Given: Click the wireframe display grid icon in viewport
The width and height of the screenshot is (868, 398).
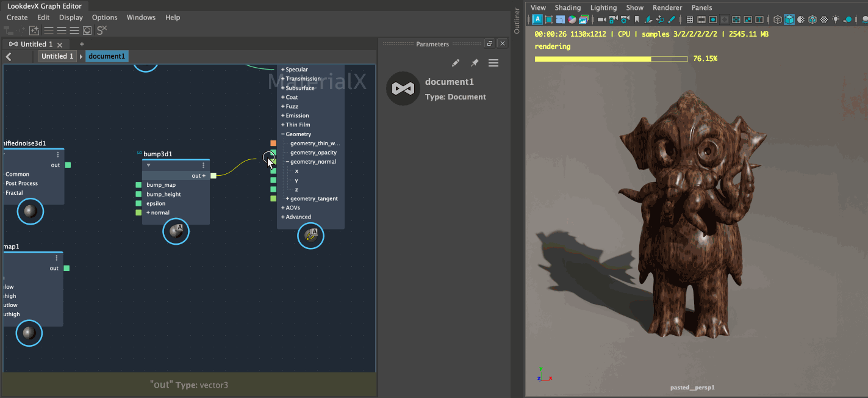Looking at the screenshot, I should click(x=690, y=19).
